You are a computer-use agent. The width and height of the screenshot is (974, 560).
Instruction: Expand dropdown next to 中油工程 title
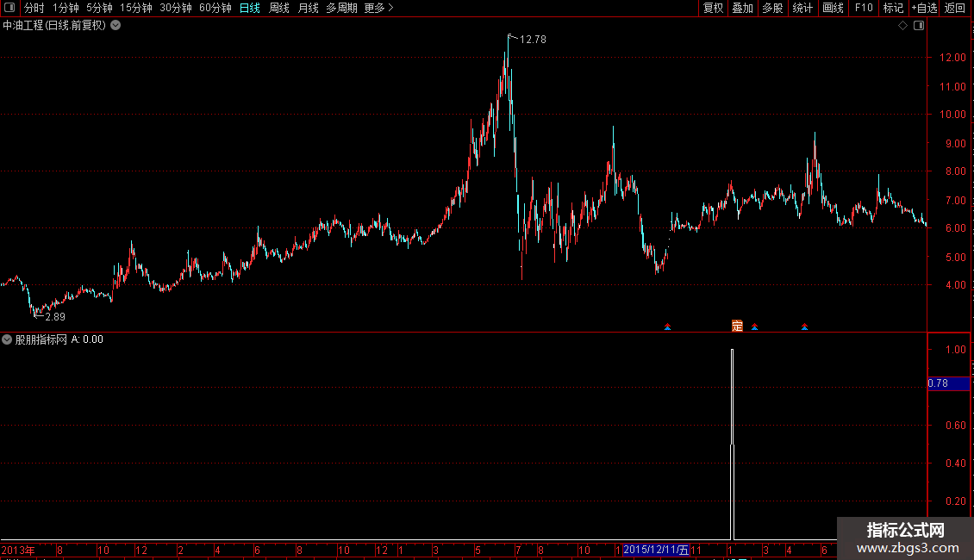(116, 26)
